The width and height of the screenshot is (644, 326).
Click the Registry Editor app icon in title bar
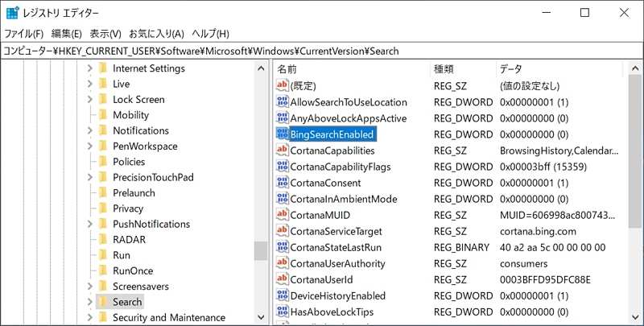tap(13, 13)
